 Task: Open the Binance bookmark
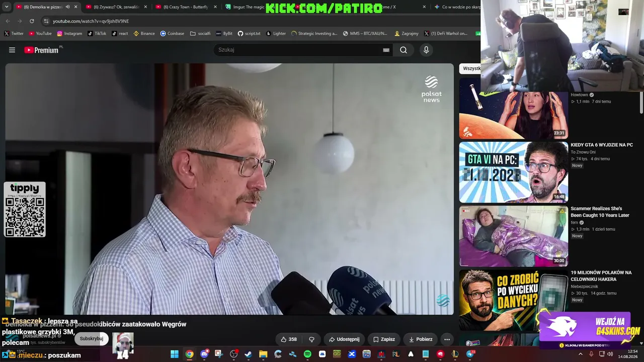coord(144,34)
